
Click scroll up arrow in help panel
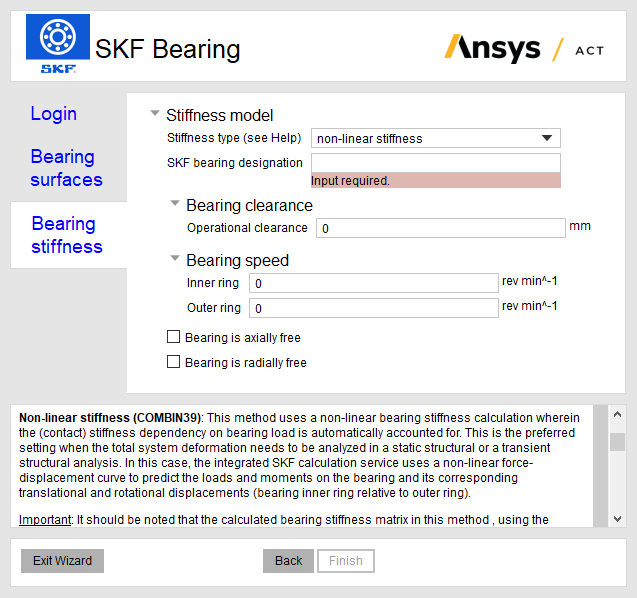click(x=618, y=414)
